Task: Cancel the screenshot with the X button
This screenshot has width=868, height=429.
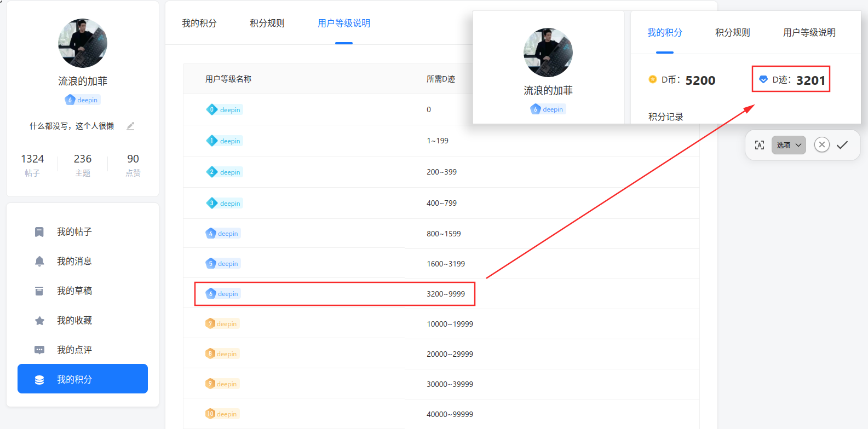Action: click(x=822, y=145)
